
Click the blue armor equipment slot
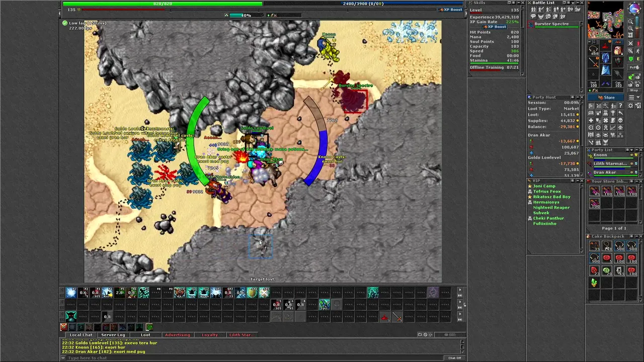pyautogui.click(x=606, y=57)
